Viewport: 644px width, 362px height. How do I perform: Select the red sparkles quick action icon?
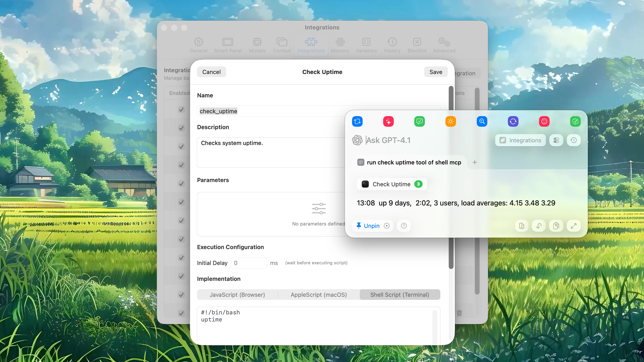point(388,122)
